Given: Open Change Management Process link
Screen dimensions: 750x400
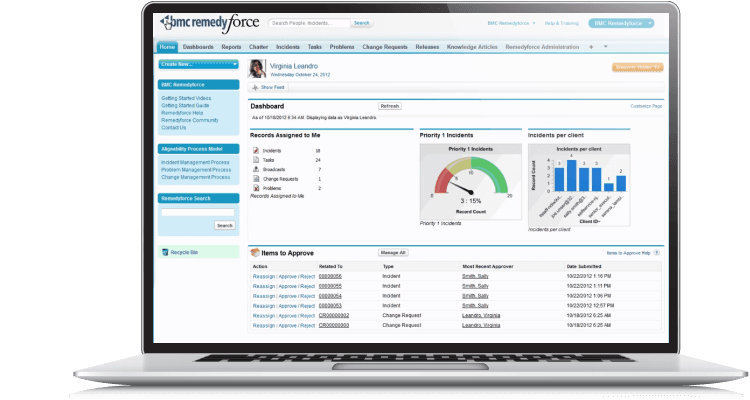Looking at the screenshot, I should pyautogui.click(x=195, y=177).
